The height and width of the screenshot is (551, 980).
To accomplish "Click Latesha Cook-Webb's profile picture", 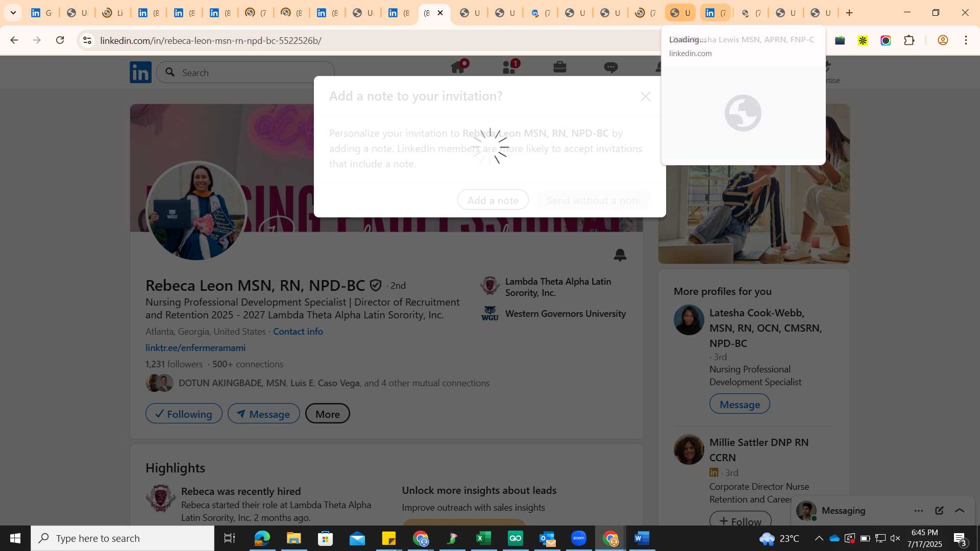I will click(x=689, y=320).
